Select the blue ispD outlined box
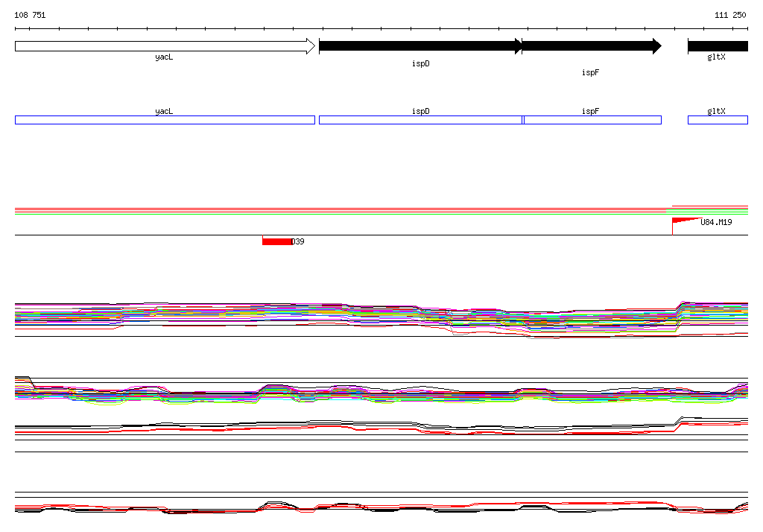This screenshot has width=763, height=532. pos(420,120)
